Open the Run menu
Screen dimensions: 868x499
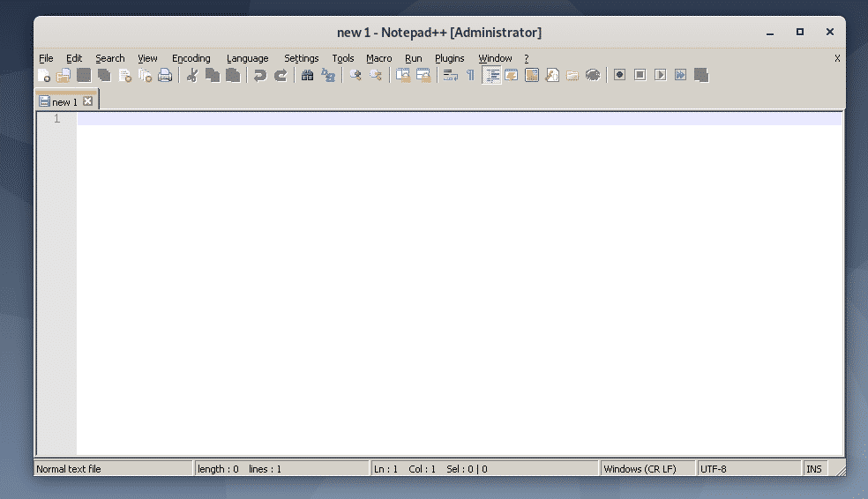(413, 58)
